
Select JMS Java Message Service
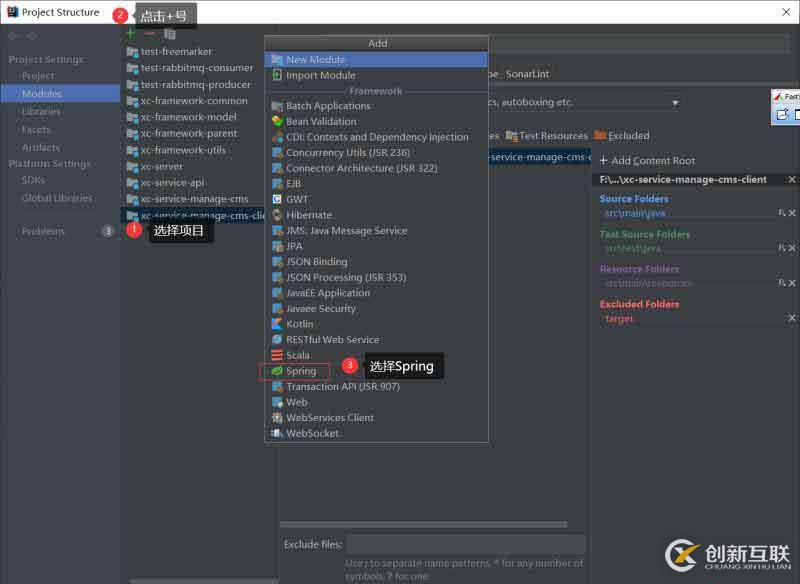(x=376, y=231)
